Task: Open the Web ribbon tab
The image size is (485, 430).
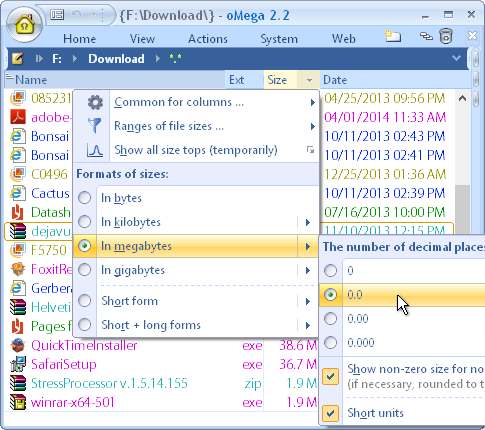Action: pyautogui.click(x=344, y=39)
